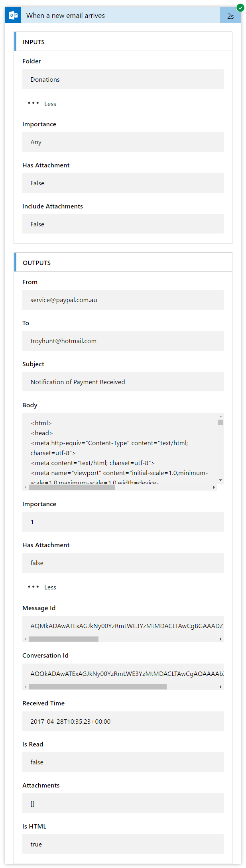Click the Message Id horizontal scrollbar thumb
Viewport: 246px width, 868px height.
[x=64, y=639]
